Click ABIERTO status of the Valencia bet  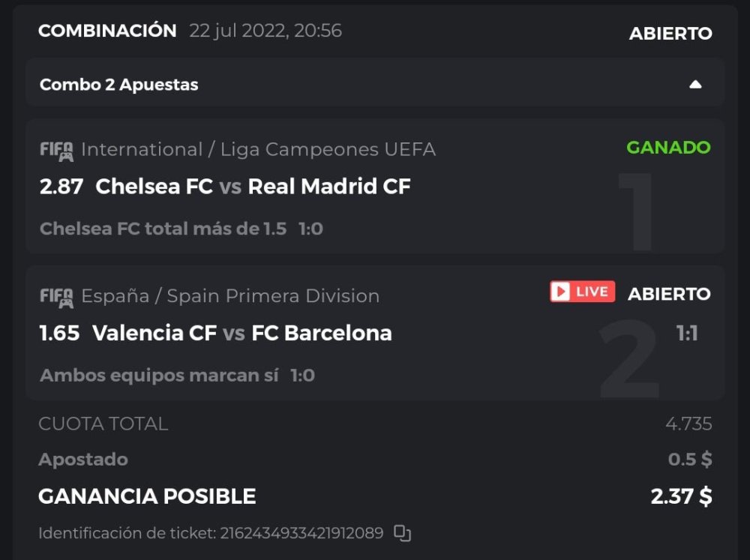click(x=669, y=294)
